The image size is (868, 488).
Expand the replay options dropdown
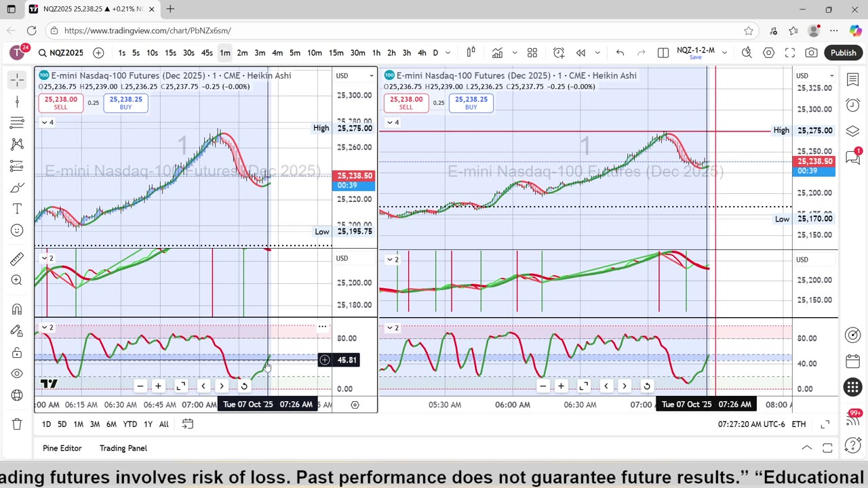coord(597,53)
